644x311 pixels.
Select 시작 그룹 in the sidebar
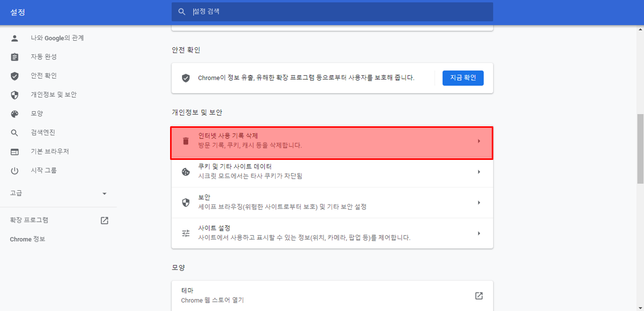click(44, 170)
